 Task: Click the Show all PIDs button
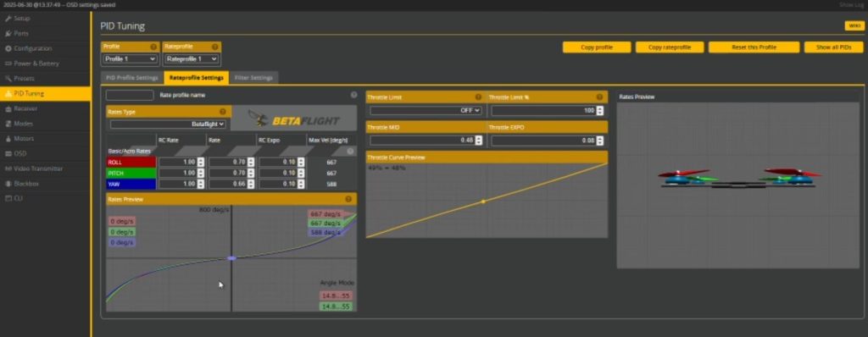[x=833, y=47]
